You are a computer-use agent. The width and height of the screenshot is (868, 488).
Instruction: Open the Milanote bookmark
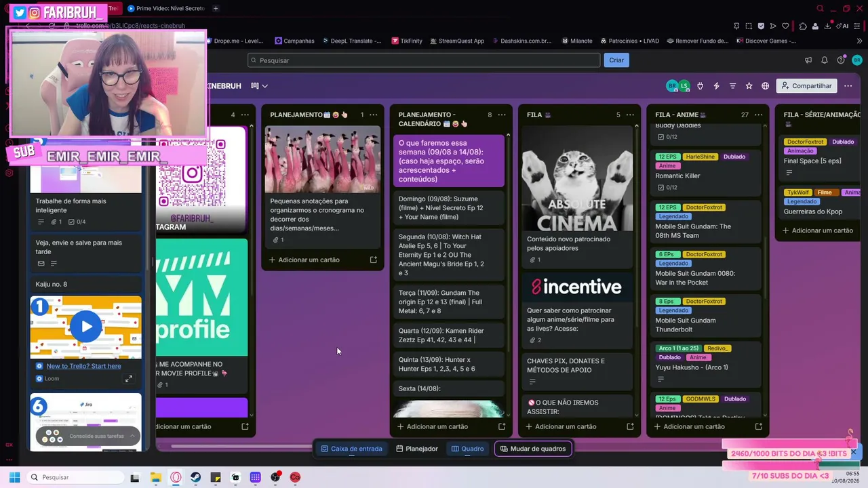tap(577, 41)
